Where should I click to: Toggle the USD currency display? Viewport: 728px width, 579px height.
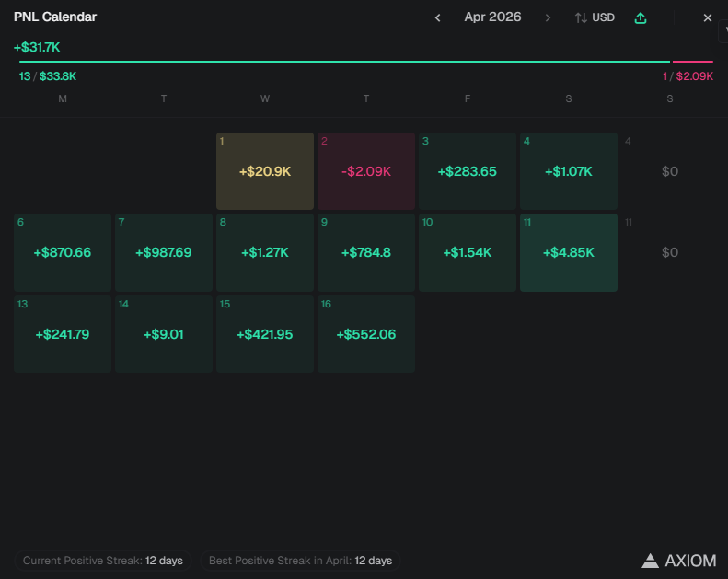tap(595, 17)
